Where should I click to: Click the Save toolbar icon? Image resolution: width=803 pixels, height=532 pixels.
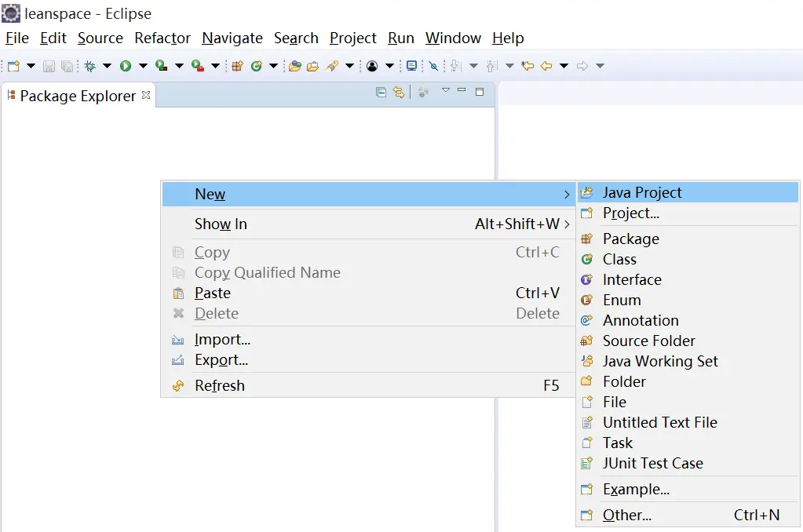(x=49, y=66)
